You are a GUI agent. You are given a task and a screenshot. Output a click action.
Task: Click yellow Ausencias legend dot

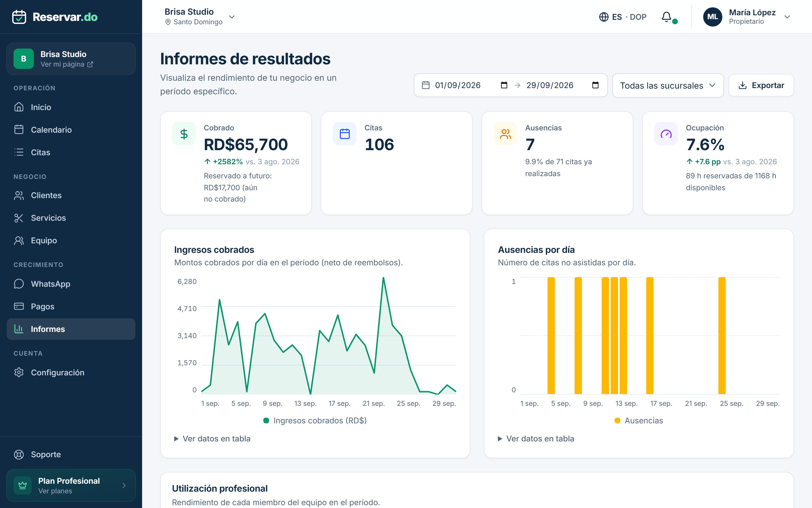[x=617, y=420]
